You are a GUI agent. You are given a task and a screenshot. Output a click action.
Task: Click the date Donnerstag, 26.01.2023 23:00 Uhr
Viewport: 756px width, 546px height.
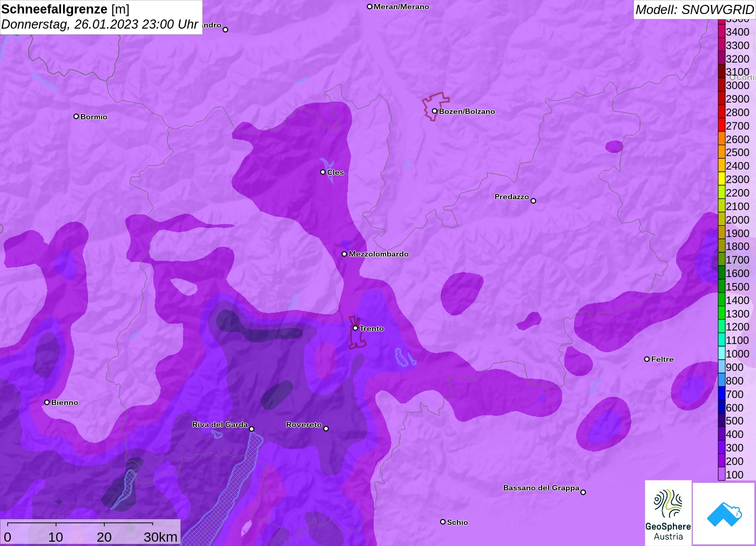pyautogui.click(x=100, y=24)
